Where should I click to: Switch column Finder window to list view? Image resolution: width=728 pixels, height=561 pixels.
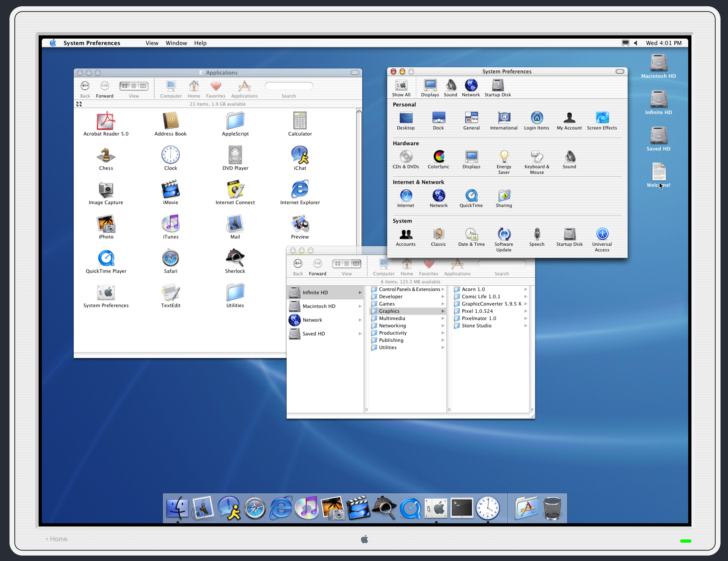[347, 264]
